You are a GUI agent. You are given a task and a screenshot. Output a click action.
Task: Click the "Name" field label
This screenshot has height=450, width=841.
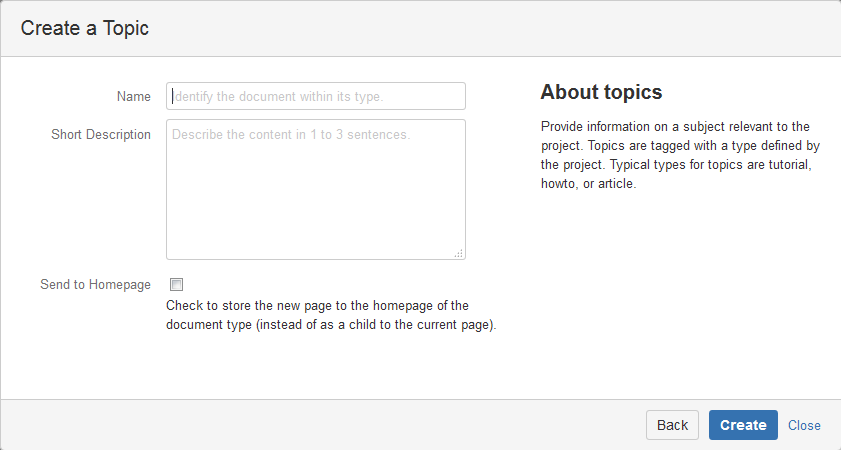coord(133,97)
